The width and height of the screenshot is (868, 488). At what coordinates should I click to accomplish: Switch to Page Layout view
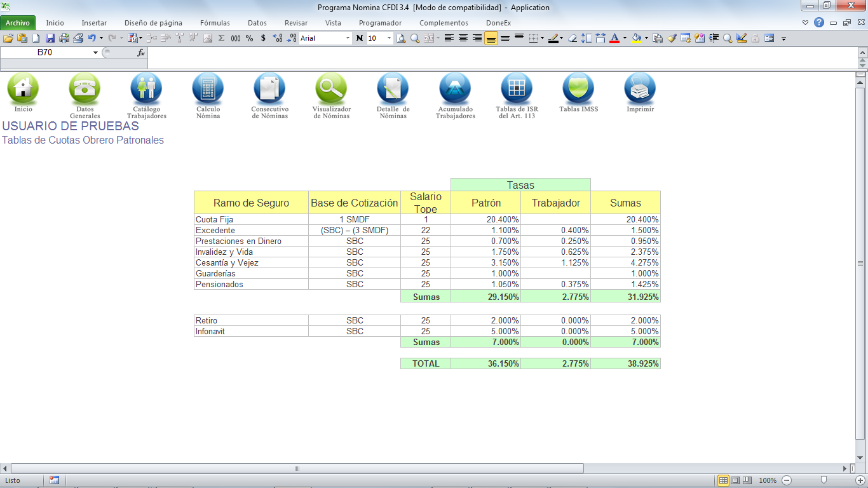735,480
